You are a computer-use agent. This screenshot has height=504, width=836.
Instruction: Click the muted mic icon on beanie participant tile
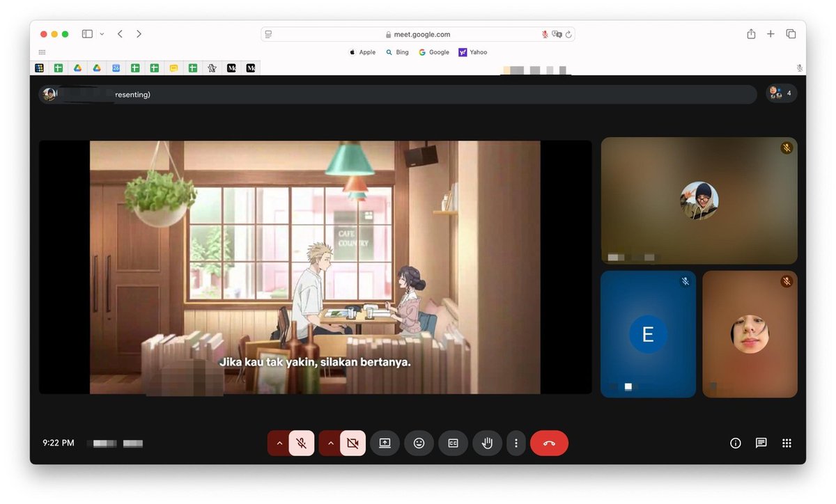pos(787,148)
